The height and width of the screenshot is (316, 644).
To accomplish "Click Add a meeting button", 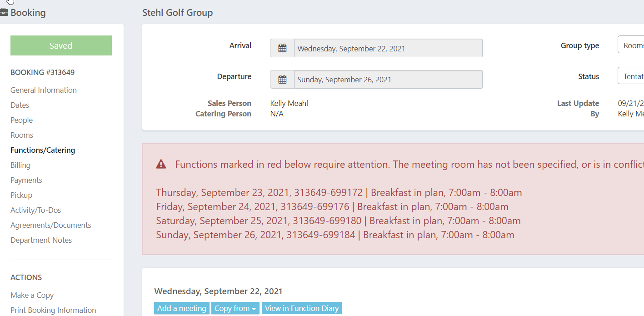I will [x=182, y=308].
